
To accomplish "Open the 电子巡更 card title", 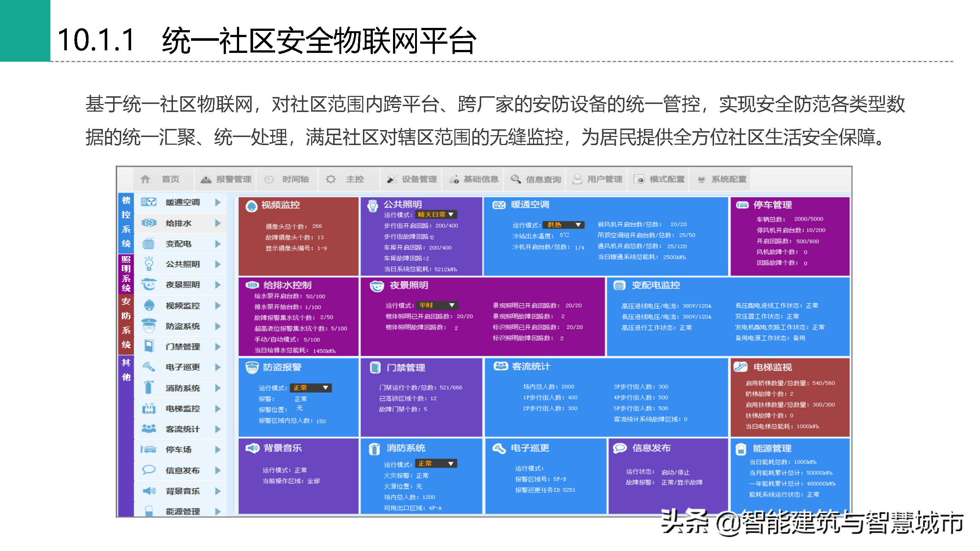I will click(x=530, y=448).
